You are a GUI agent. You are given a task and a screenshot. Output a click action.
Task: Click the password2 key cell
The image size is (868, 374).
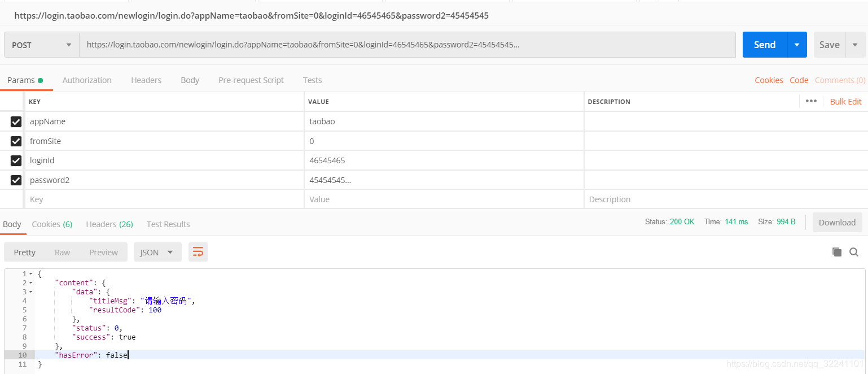(x=164, y=180)
